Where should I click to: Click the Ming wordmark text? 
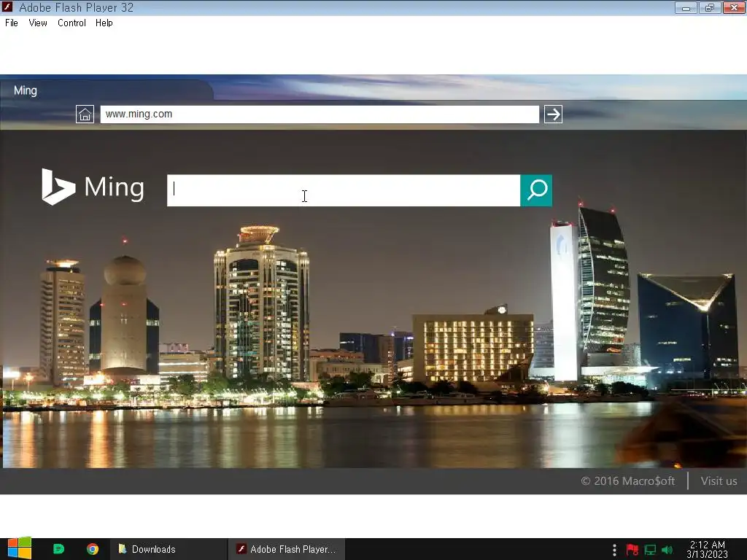115,187
